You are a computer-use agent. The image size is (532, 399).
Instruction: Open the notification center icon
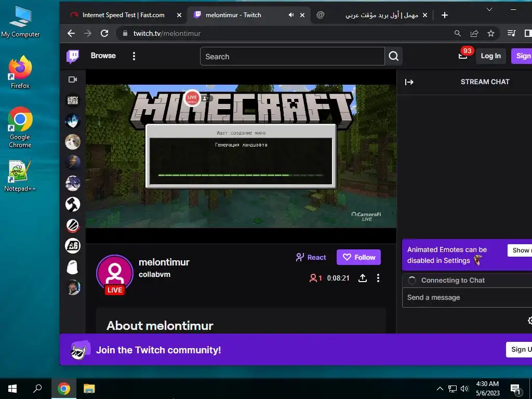pyautogui.click(x=515, y=390)
